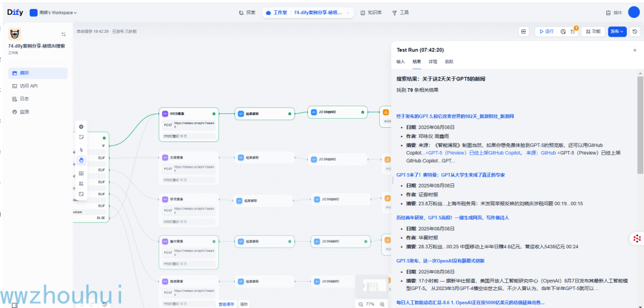This screenshot has width=644, height=308.
Task: Click the organize nodes icon
Action: coord(81,183)
